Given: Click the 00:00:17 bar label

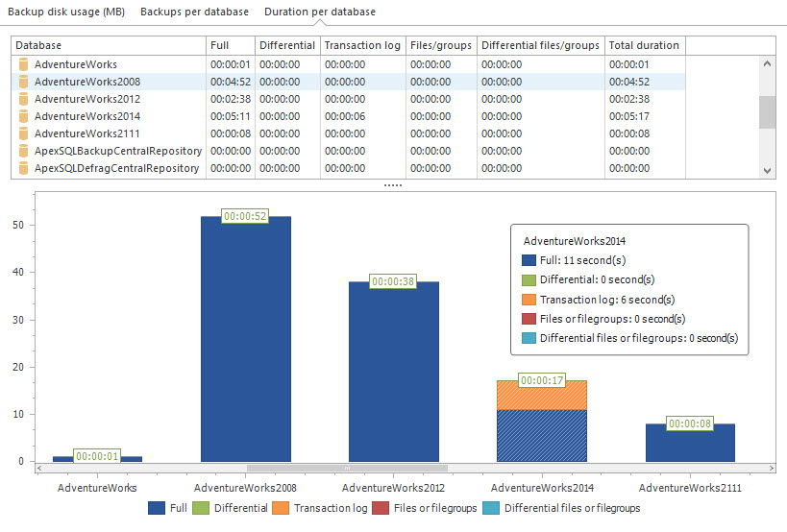Looking at the screenshot, I should tap(542, 380).
